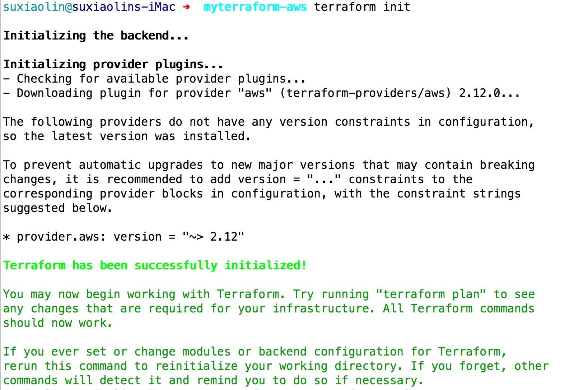Click the 'rerun this command to reinitialize' line
Screen dimensions: 588x390
tap(276, 366)
